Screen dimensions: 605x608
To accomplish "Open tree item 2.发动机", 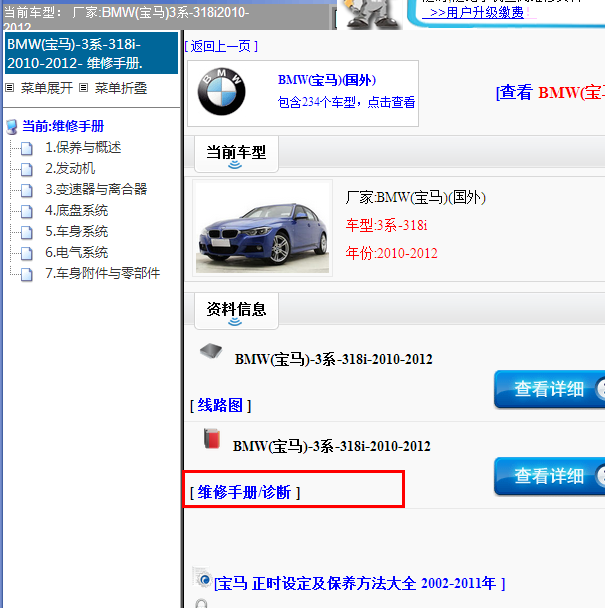I will [x=70, y=169].
